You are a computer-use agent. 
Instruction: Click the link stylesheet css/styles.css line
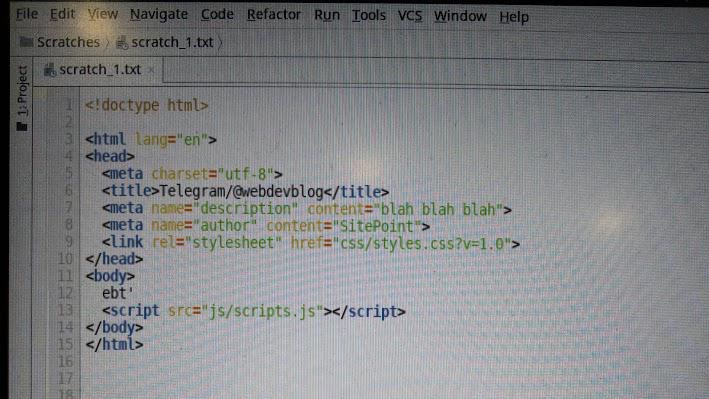(x=311, y=243)
